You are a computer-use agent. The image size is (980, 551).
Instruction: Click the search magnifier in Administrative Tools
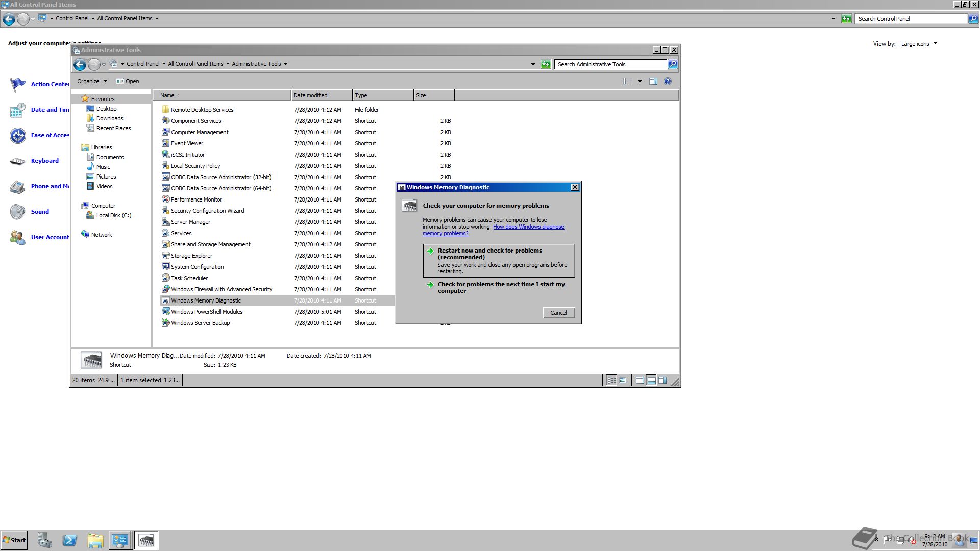[x=673, y=64]
